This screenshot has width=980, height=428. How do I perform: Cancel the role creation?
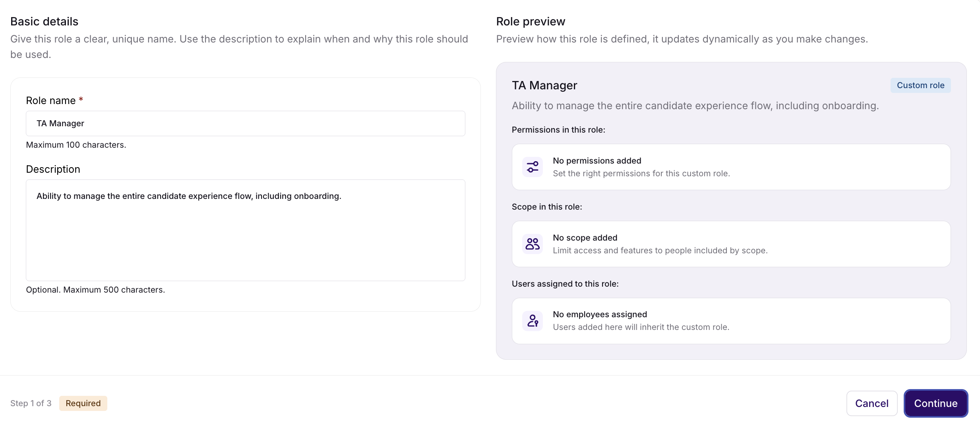point(872,403)
